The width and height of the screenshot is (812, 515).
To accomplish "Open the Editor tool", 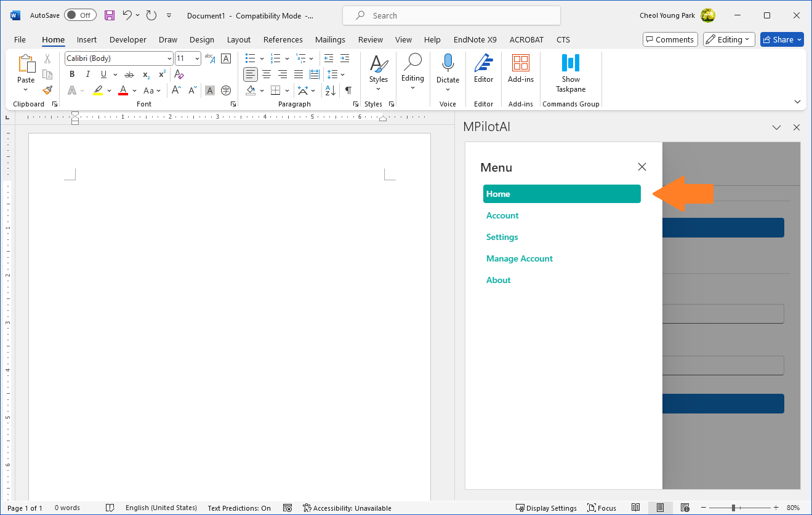I will coord(484,68).
